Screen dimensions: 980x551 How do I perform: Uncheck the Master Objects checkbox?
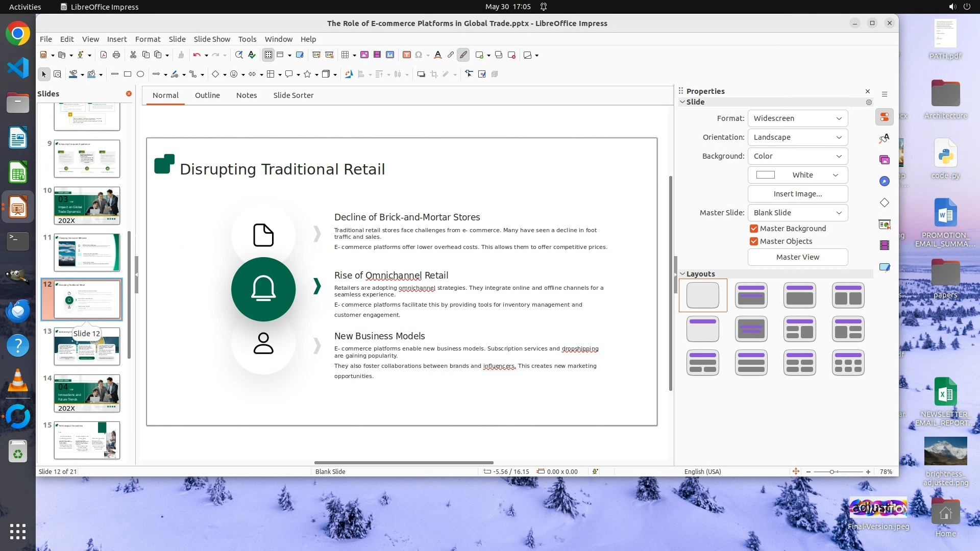click(x=754, y=241)
